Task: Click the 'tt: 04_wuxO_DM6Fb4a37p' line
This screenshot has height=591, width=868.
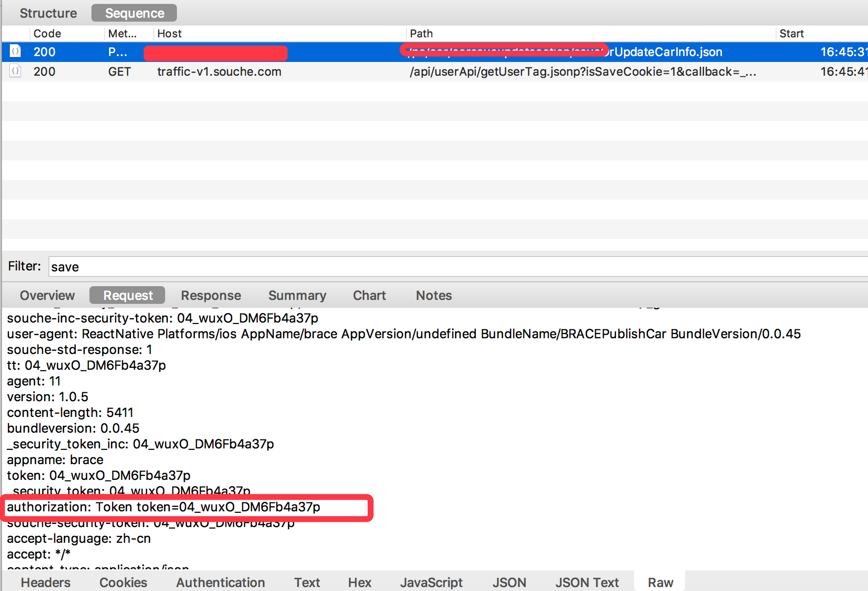Action: 87,365
